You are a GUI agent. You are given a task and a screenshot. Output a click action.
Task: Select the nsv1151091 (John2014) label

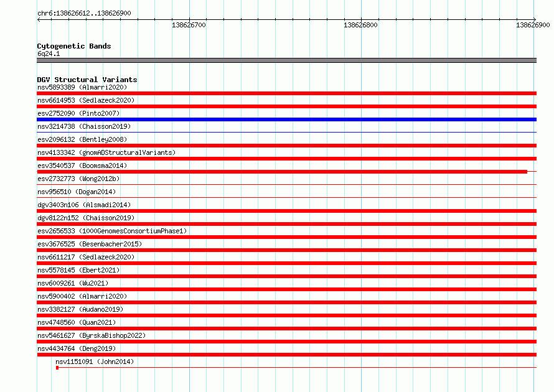point(95,362)
